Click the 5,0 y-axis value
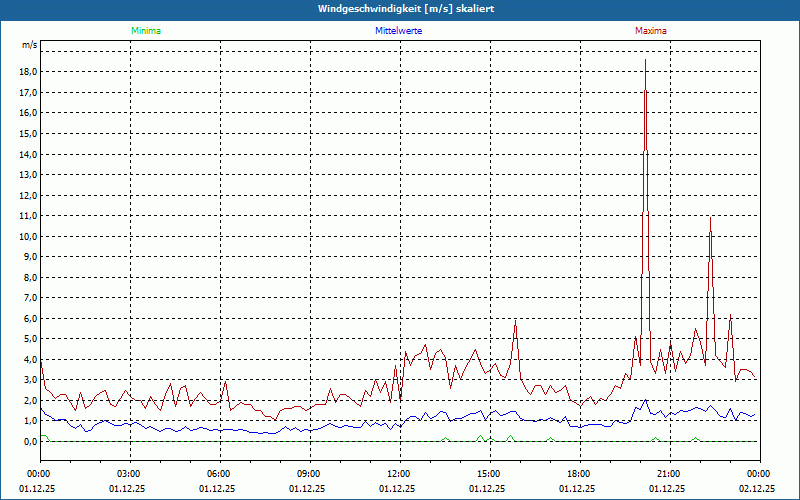This screenshot has width=800, height=500. (x=30, y=339)
